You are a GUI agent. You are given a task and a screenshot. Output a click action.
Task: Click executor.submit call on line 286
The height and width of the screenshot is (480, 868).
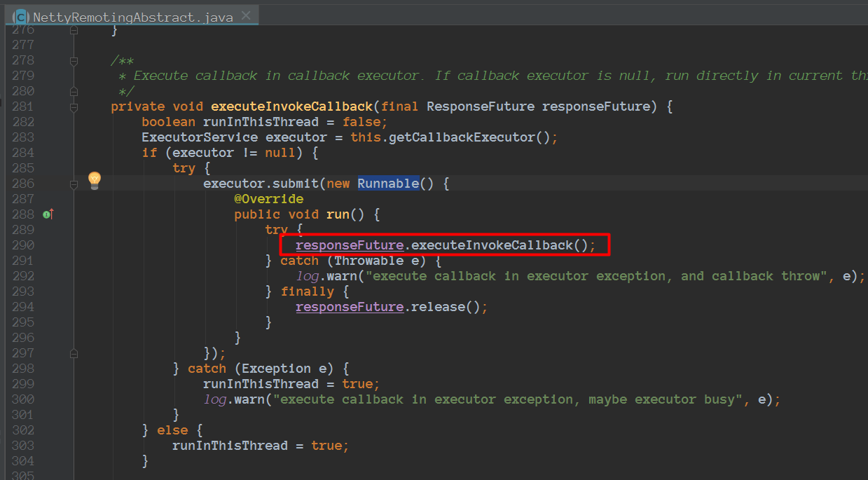(261, 184)
